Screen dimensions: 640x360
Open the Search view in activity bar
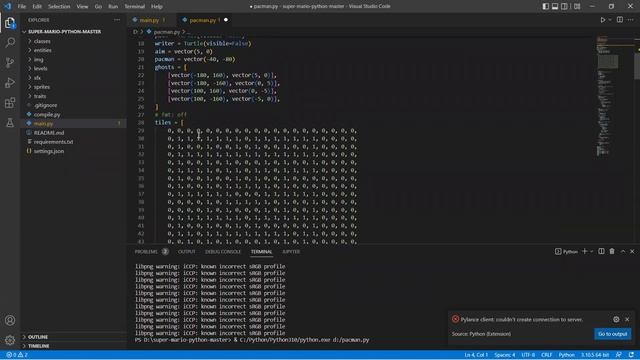tap(10, 42)
